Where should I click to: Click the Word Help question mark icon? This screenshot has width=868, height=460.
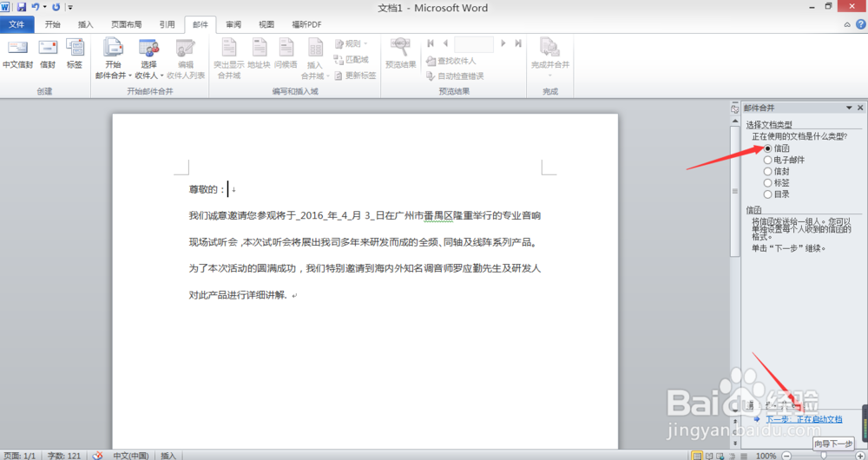pyautogui.click(x=861, y=24)
